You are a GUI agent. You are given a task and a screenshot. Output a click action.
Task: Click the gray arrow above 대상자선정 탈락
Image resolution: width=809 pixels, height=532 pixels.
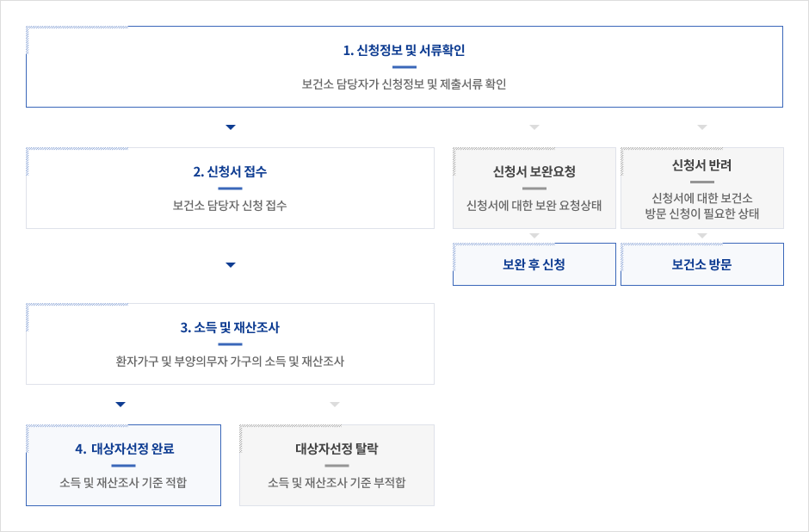336,402
